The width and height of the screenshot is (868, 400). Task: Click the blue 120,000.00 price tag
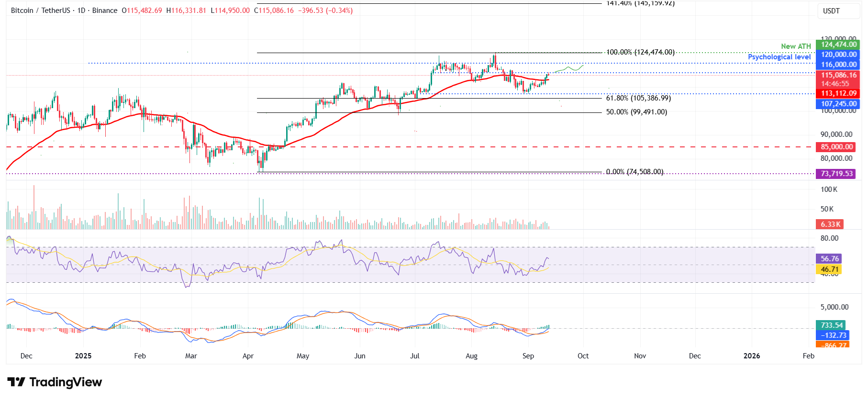tap(838, 55)
